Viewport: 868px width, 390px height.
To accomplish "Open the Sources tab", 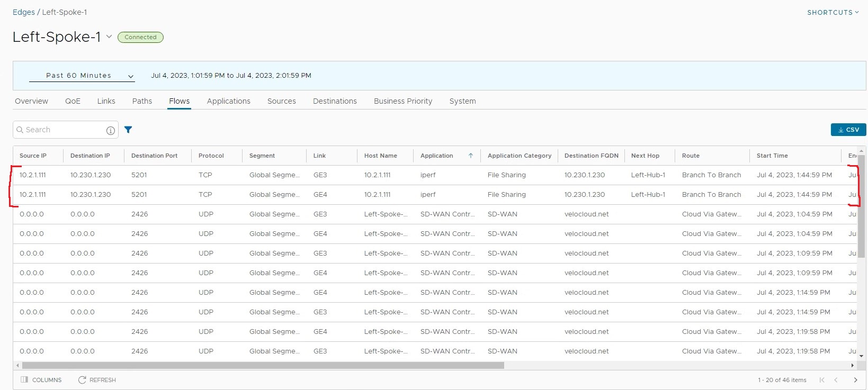I will click(x=282, y=101).
